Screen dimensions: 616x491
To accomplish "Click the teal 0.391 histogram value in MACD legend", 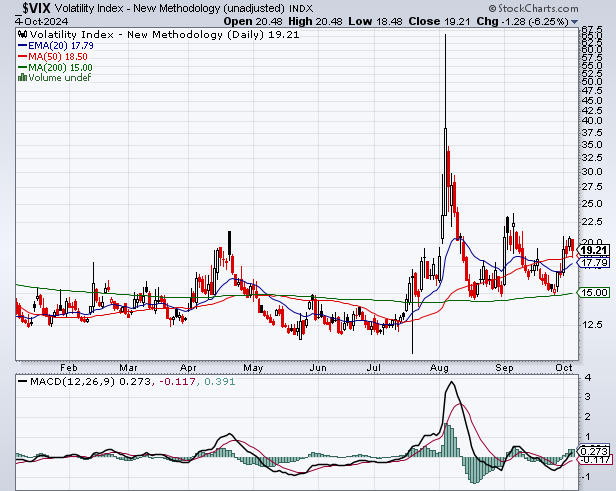I will point(220,381).
